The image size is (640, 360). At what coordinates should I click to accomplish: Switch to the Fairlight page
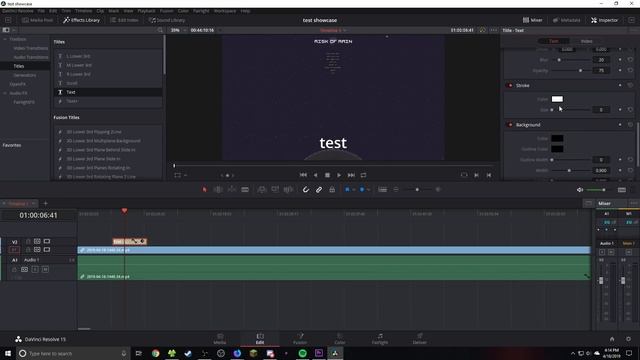click(x=380, y=338)
